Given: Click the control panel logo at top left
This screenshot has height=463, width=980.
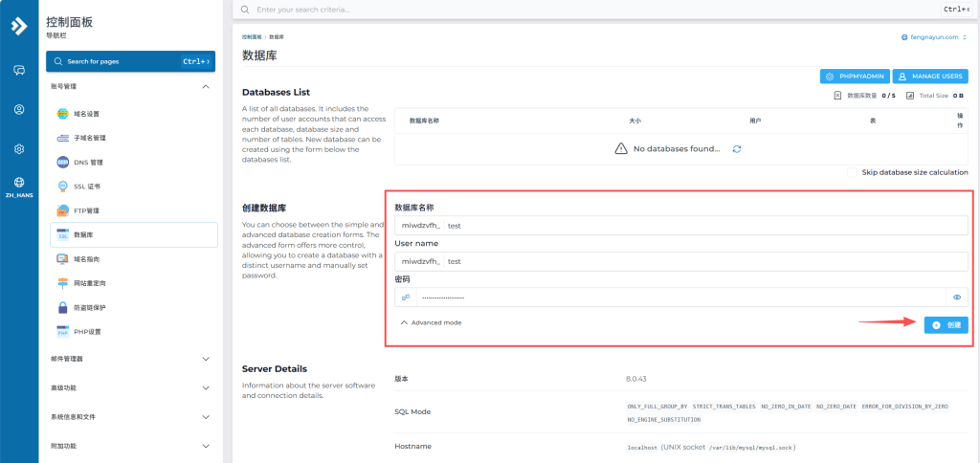Looking at the screenshot, I should click(19, 26).
